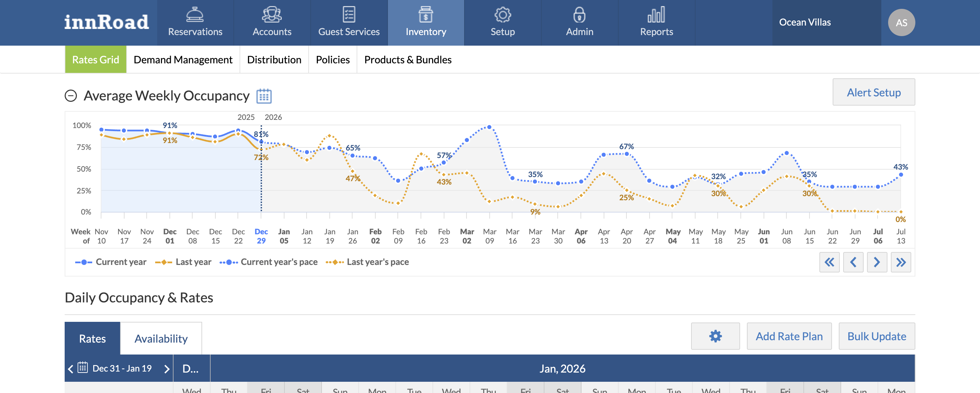Open the Reports bar chart icon

point(656,15)
